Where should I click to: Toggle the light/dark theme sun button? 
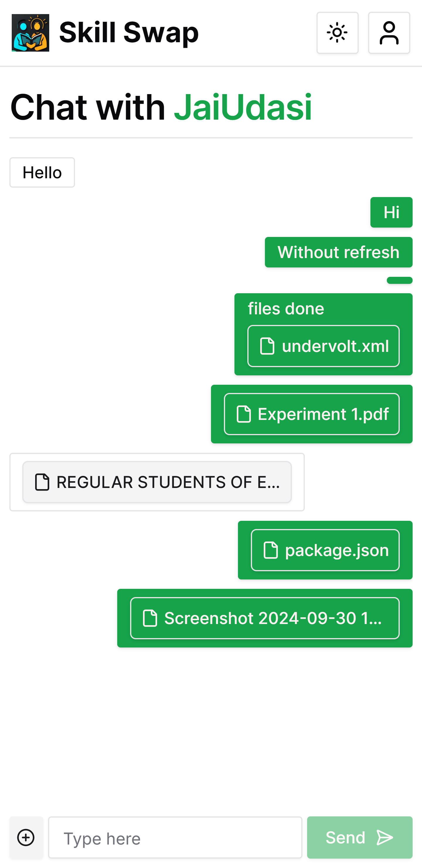(337, 33)
